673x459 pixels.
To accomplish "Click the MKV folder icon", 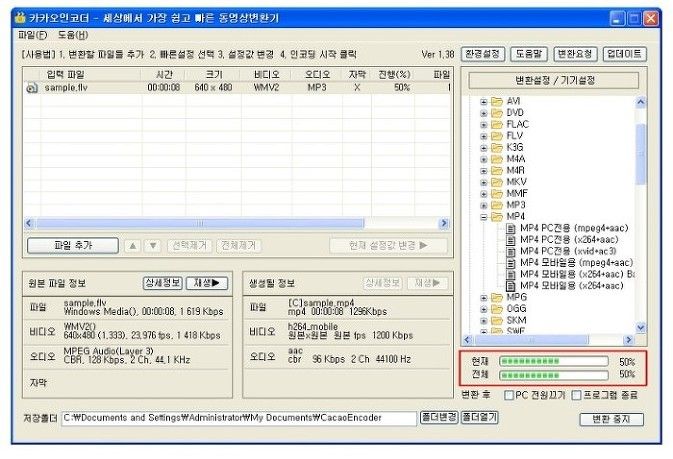I will point(497,182).
